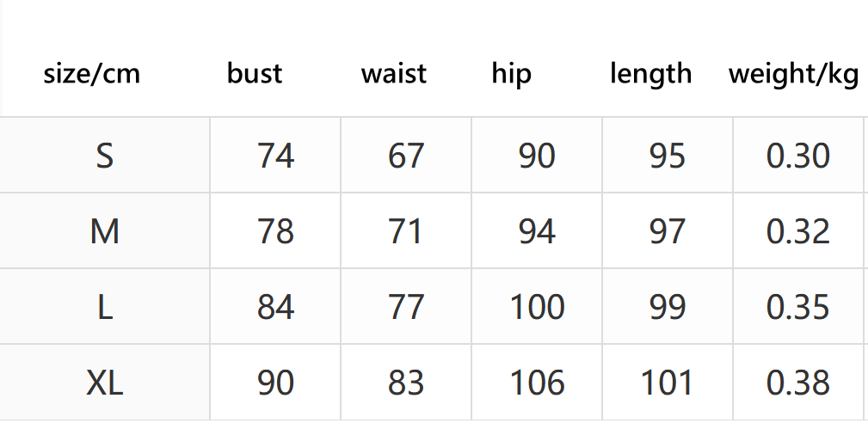The image size is (868, 423).
Task: Click the size/cm column header
Action: pos(92,74)
